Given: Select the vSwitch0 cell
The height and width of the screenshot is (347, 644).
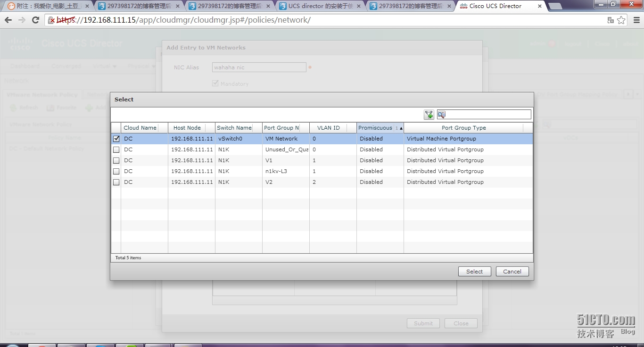Looking at the screenshot, I should point(239,139).
